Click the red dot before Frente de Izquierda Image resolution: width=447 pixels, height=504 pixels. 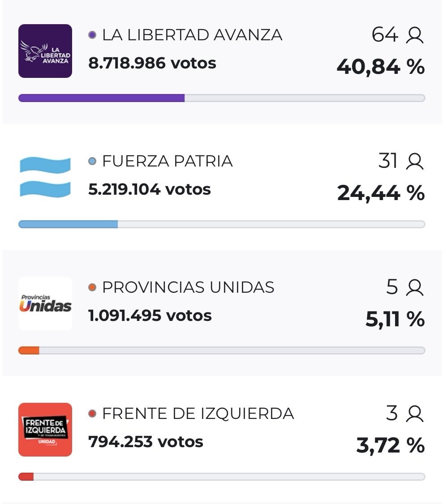tap(93, 414)
